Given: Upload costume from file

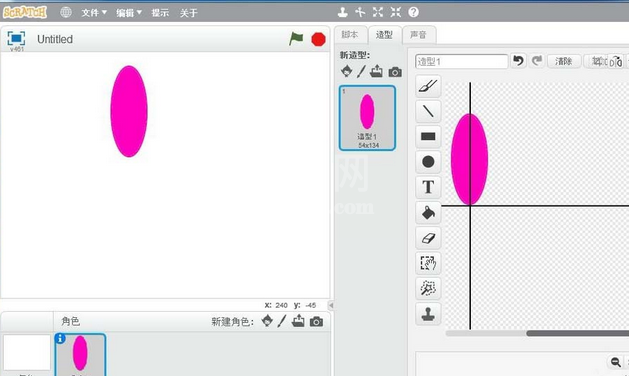Looking at the screenshot, I should coord(376,71).
